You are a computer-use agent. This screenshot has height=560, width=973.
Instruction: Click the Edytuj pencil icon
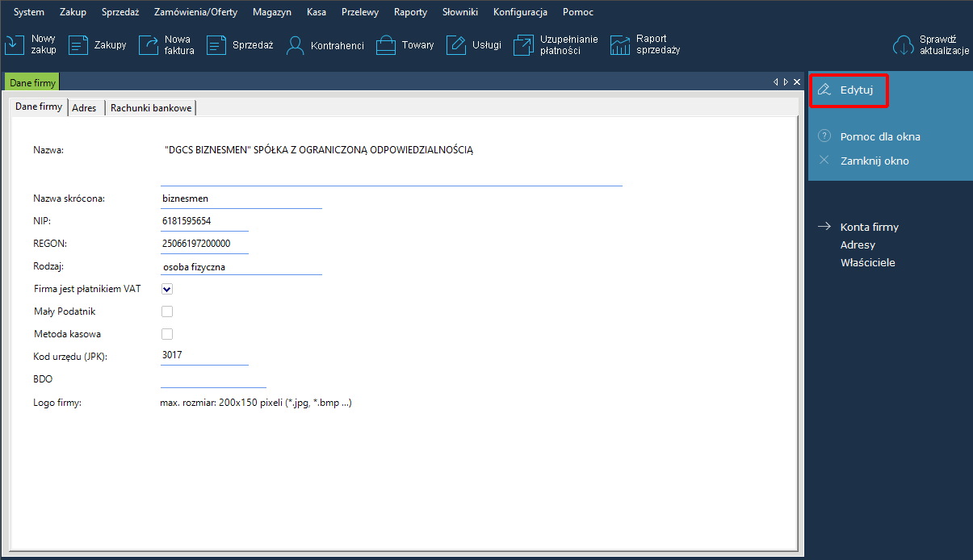[x=824, y=90]
